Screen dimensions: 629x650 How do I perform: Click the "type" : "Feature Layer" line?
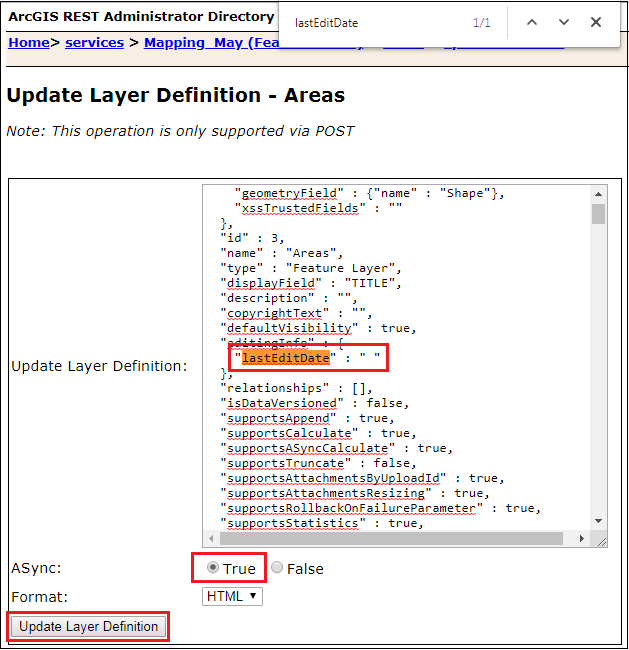pyautogui.click(x=311, y=268)
